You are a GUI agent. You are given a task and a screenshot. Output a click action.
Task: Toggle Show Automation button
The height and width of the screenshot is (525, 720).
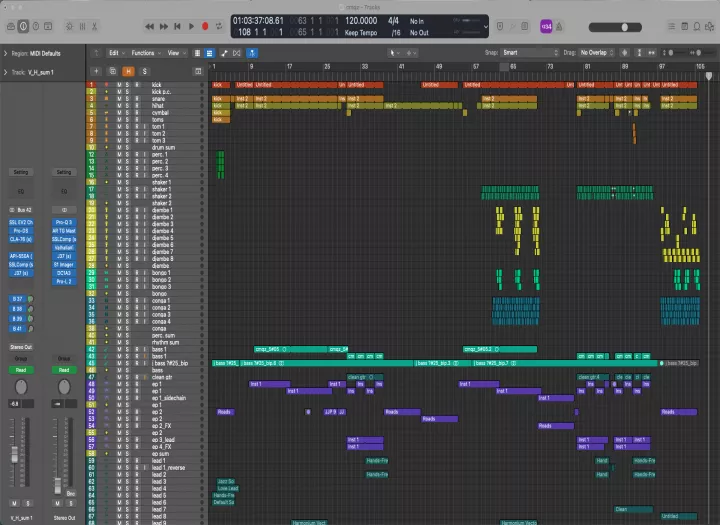[x=224, y=53]
